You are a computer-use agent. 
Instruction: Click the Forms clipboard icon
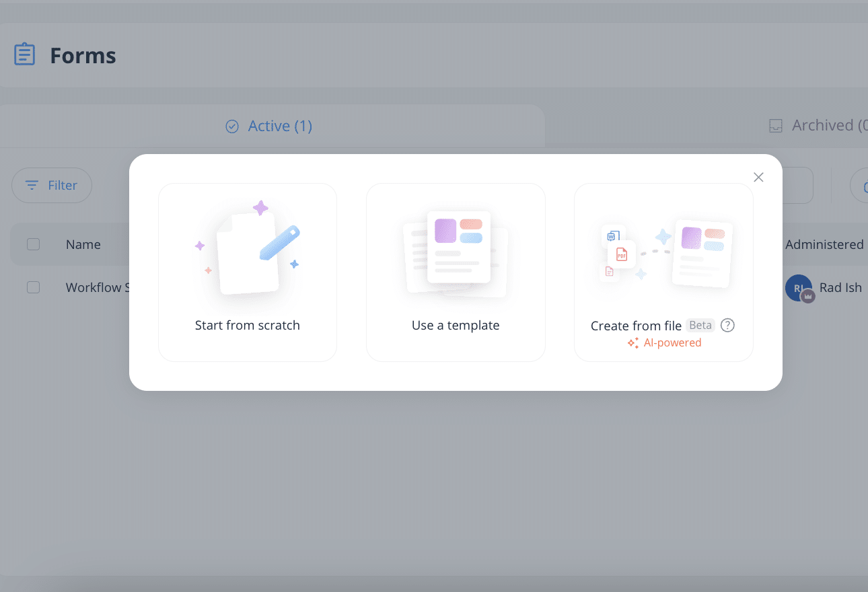(25, 54)
